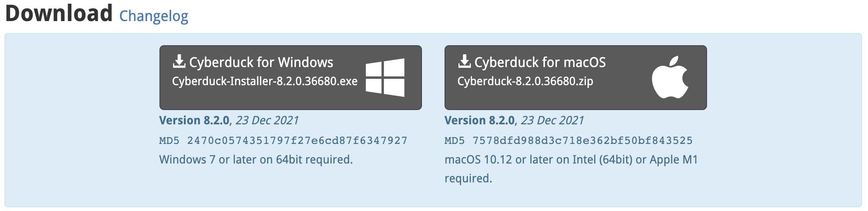Click the 'Windows 7 or later' requirement text
This screenshot has width=868, height=211.
click(256, 160)
